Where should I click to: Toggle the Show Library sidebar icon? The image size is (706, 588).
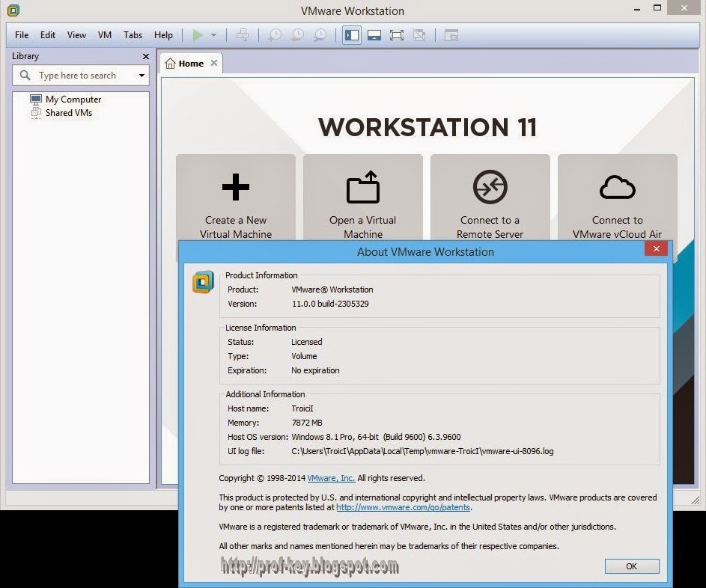pos(352,35)
